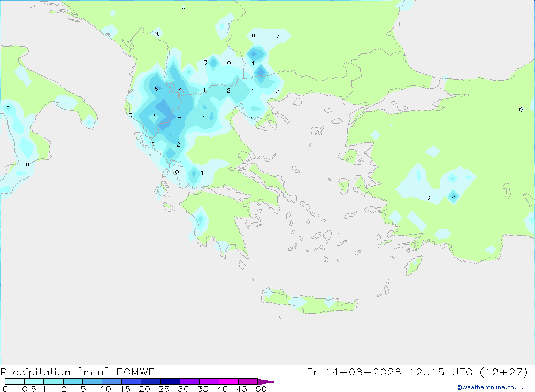
Task: Select the 5–10 mm legend color swatch
Action: [x=92, y=381]
